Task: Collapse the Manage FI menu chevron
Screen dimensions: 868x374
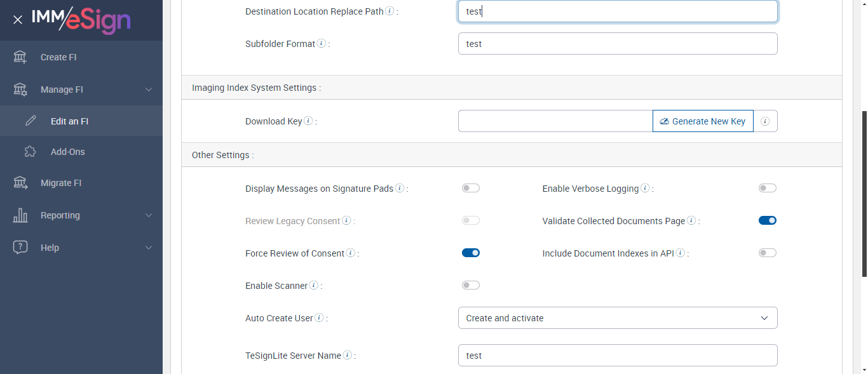Action: [x=149, y=90]
